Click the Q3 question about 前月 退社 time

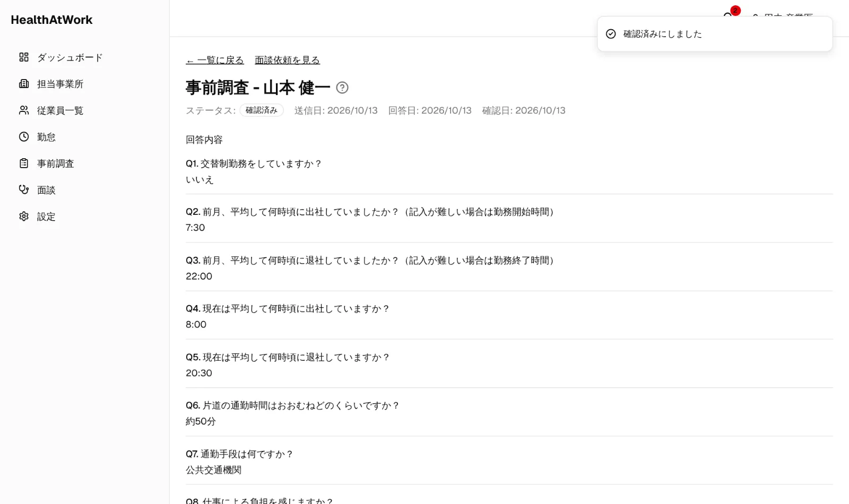coord(370,260)
